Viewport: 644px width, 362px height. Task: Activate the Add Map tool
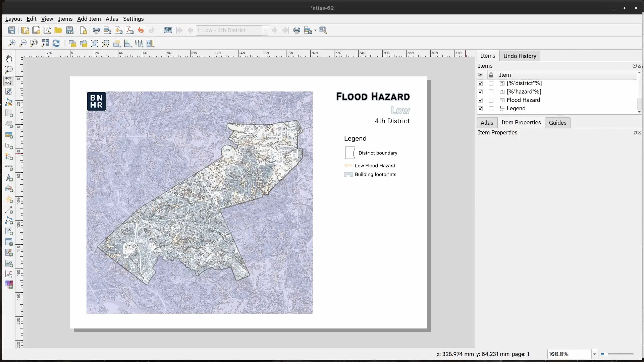click(x=9, y=114)
